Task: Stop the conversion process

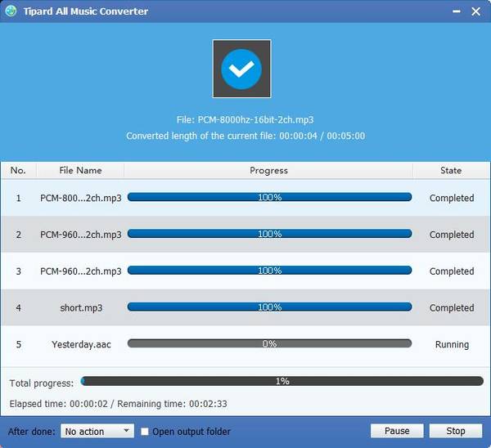Action: [x=456, y=431]
